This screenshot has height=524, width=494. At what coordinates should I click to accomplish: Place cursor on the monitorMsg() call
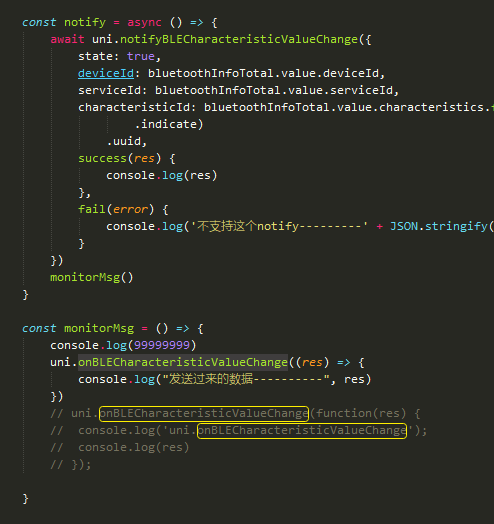(x=92, y=277)
